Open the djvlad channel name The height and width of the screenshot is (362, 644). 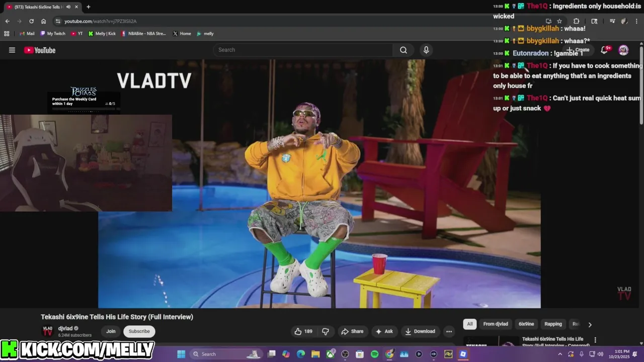coord(65,329)
